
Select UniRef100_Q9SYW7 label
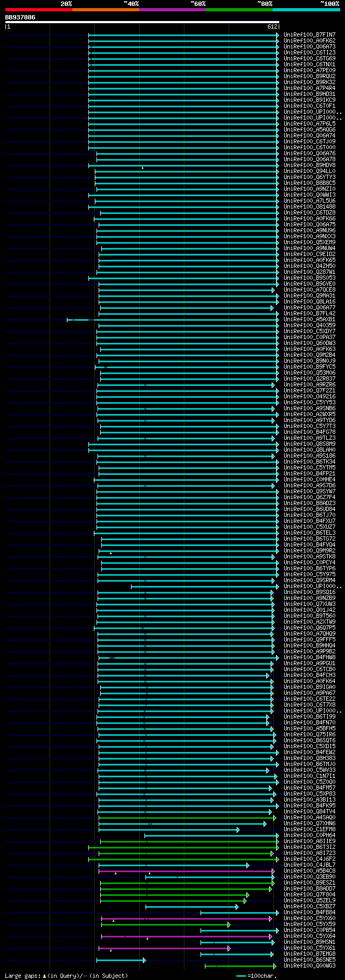[x=309, y=491]
